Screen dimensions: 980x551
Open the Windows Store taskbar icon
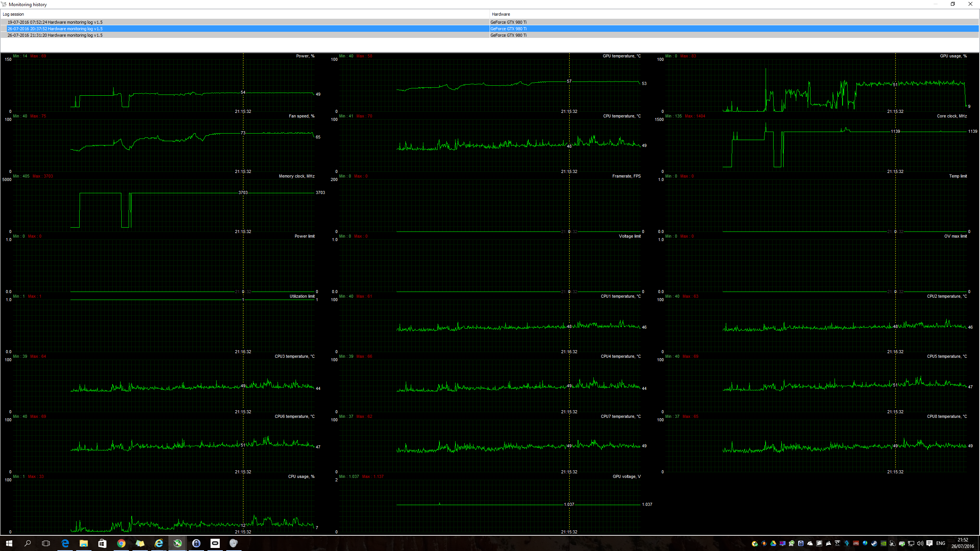coord(102,543)
